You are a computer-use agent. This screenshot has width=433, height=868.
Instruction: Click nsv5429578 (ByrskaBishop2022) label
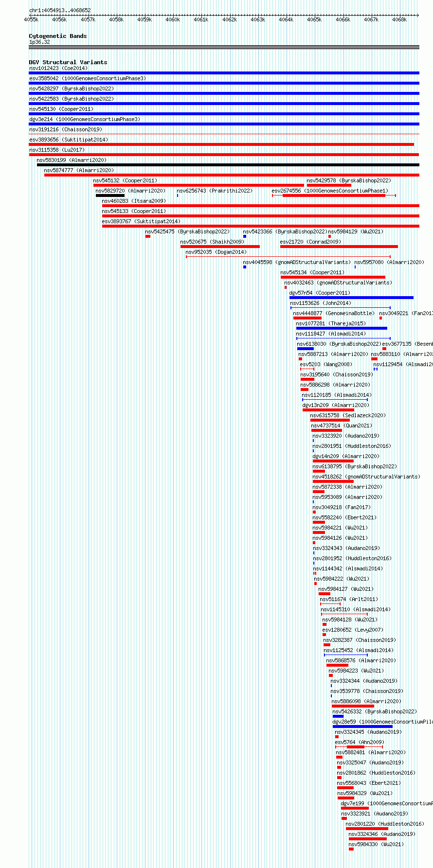[x=349, y=180]
